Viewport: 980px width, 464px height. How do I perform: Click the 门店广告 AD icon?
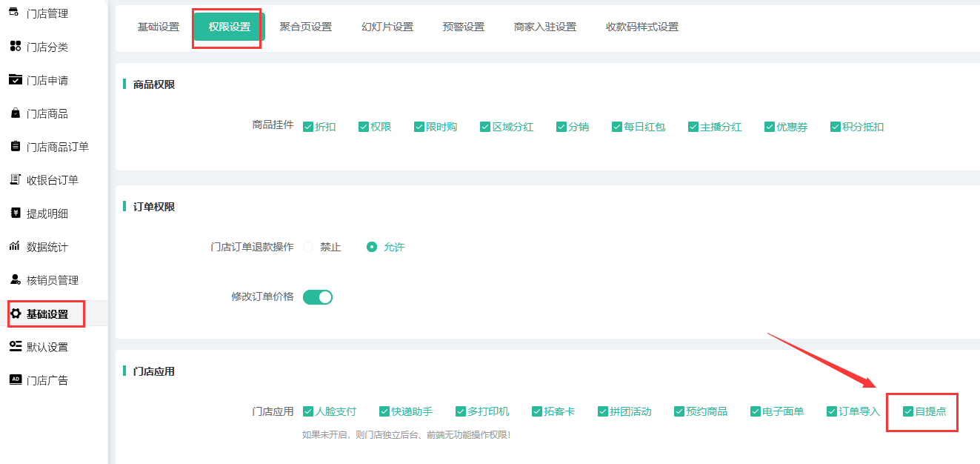15,380
